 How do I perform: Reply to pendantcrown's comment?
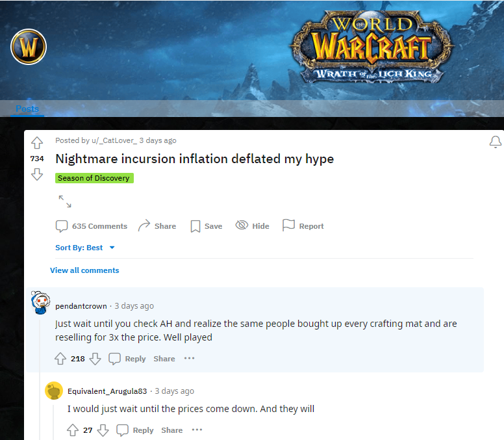point(127,359)
